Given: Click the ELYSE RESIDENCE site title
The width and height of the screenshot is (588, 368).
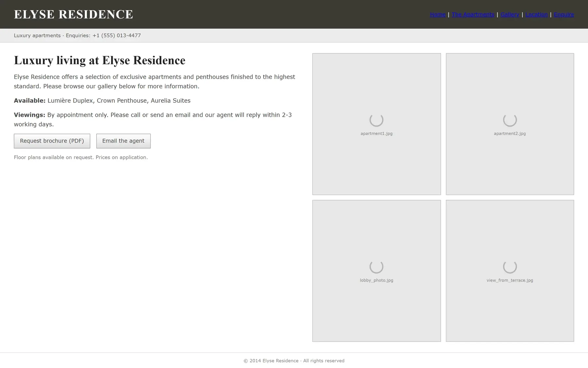Looking at the screenshot, I should (73, 14).
